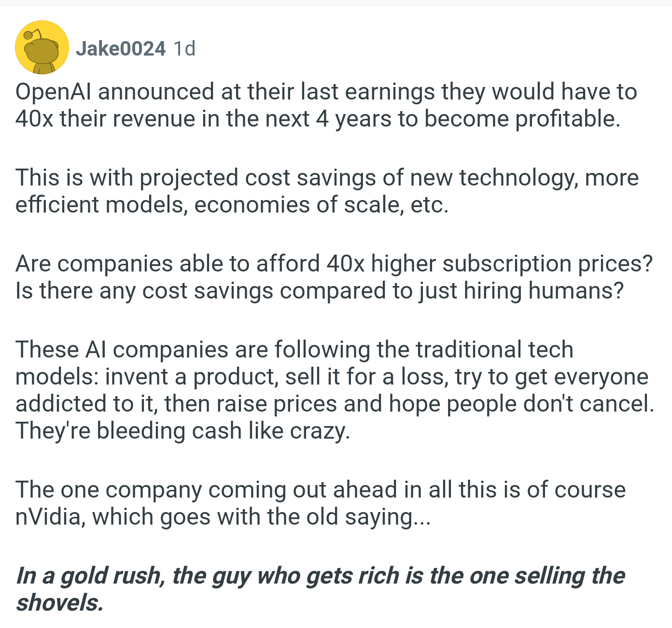672x628 pixels.
Task: Click the phrase 'economies of scale, etc.'
Action: 322,204
